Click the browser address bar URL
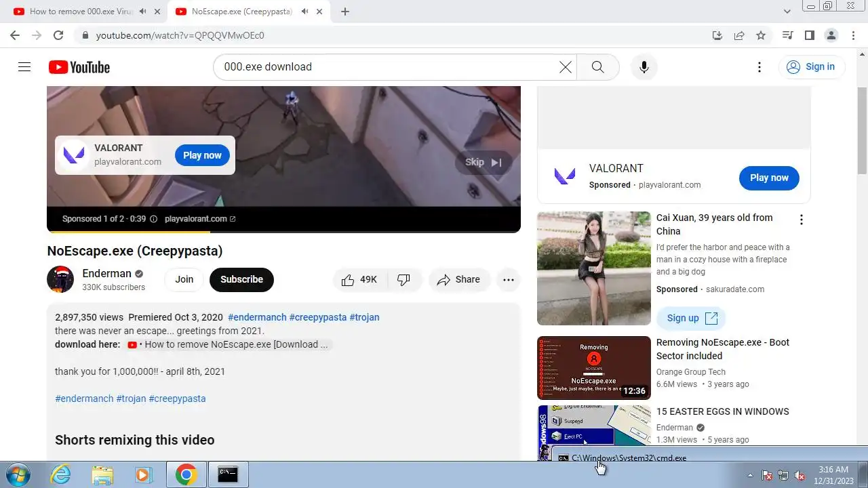This screenshot has width=868, height=488. coord(180,35)
